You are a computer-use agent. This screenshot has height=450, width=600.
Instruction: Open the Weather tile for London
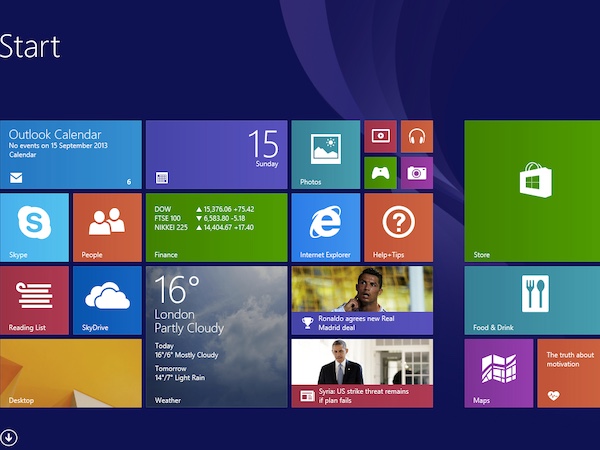pyautogui.click(x=217, y=337)
